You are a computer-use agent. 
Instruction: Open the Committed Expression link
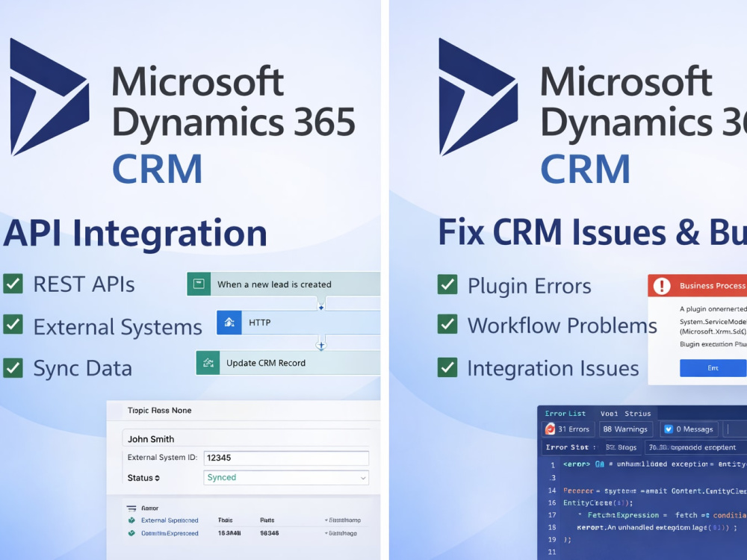pos(170,533)
